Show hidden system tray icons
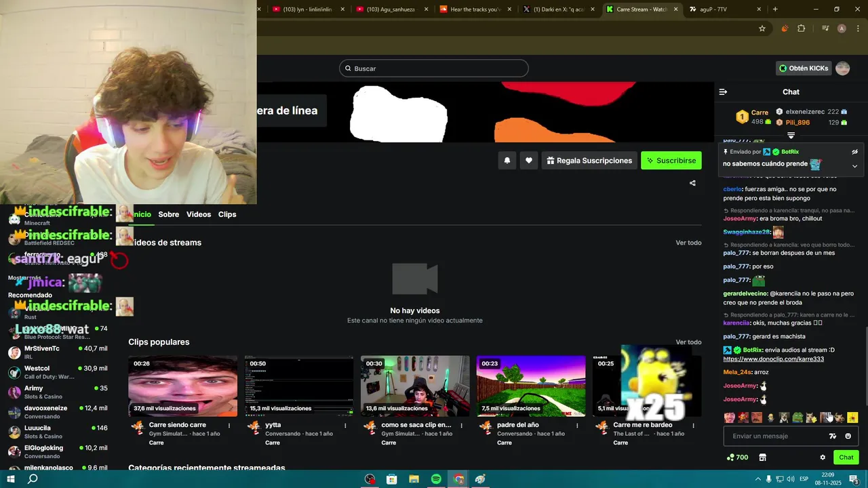868x488 pixels. coord(758,479)
